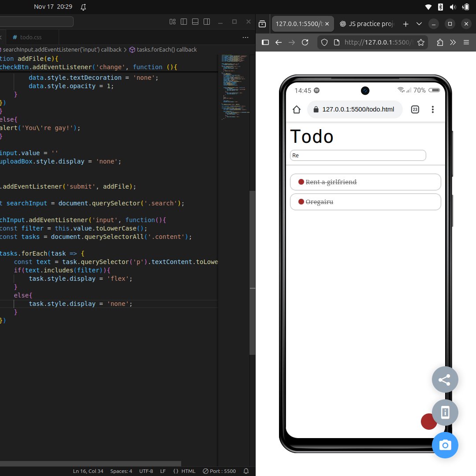Toggle the Oregairu task checkbox
The image size is (476, 476).
pyautogui.click(x=301, y=202)
